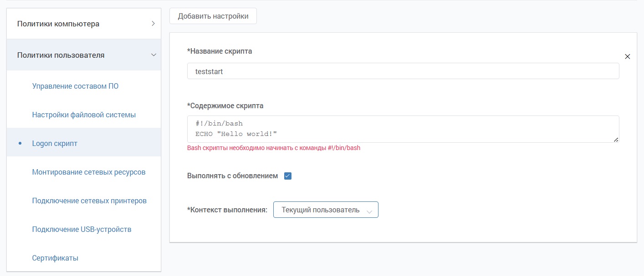Click chevron arrow next to "Политики компьютера"
Screen dimensions: 644x276
point(153,24)
